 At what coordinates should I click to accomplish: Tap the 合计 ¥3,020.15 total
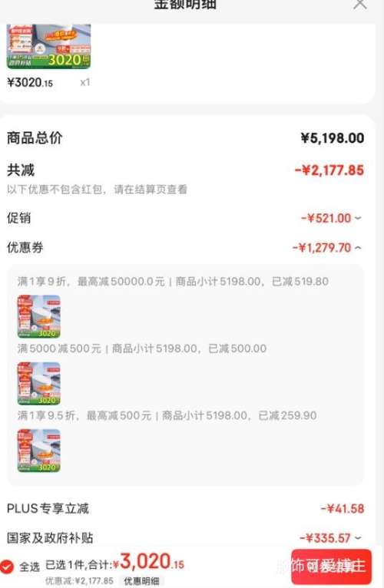[148, 562]
